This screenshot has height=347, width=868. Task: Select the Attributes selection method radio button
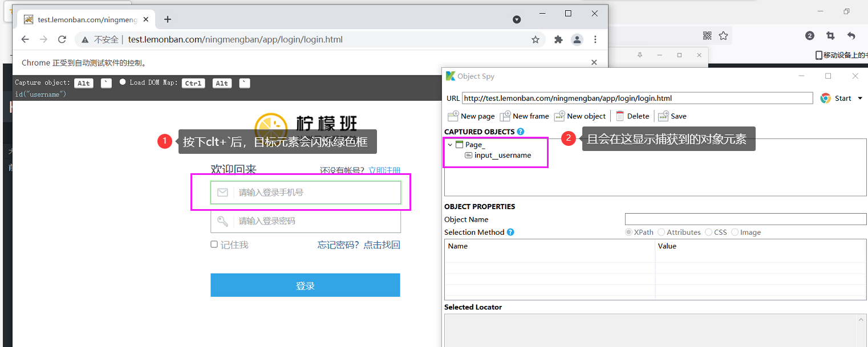coord(660,232)
